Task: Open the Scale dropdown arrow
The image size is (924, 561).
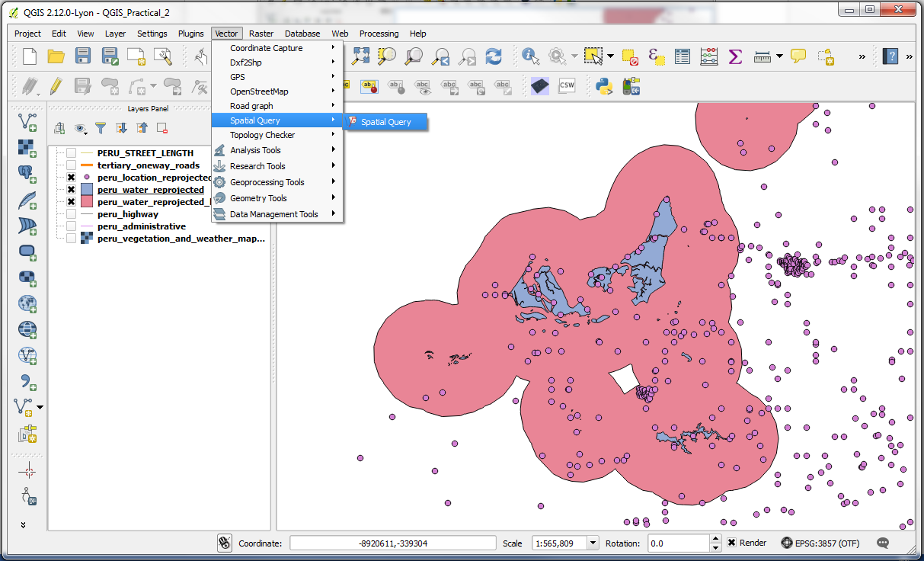Action: tap(593, 543)
